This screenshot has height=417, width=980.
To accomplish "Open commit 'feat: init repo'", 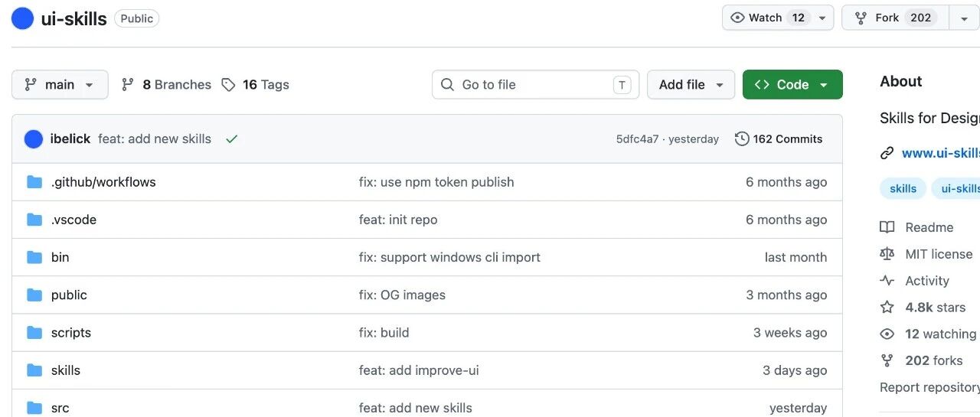I will [398, 220].
